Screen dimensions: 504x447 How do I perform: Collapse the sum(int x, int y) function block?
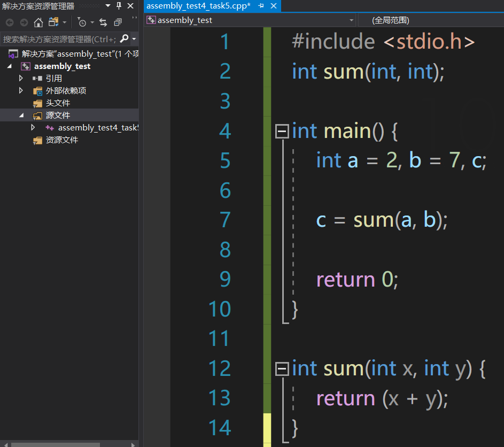(282, 368)
